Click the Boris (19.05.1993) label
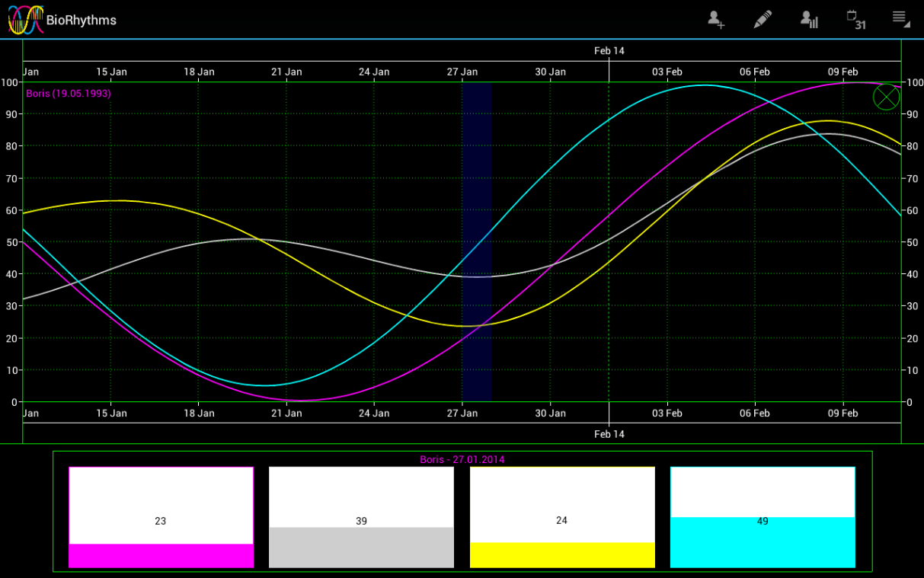924x578 pixels. 69,94
